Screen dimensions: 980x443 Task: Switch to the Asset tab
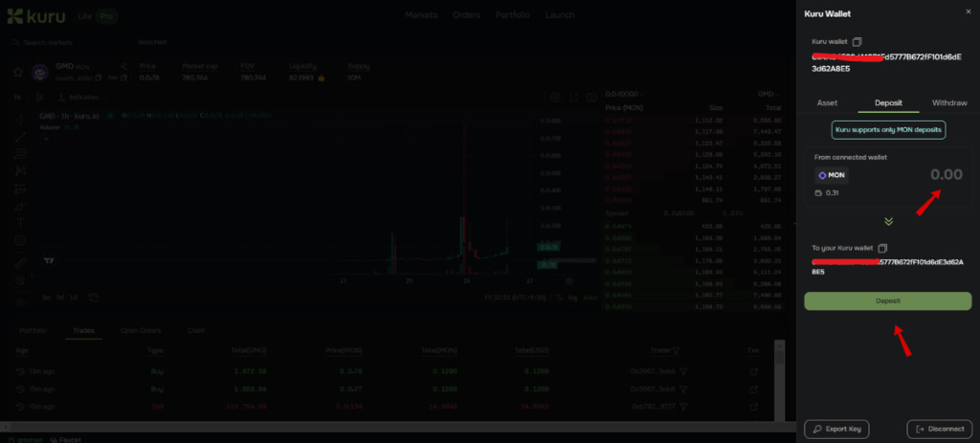pyautogui.click(x=827, y=102)
